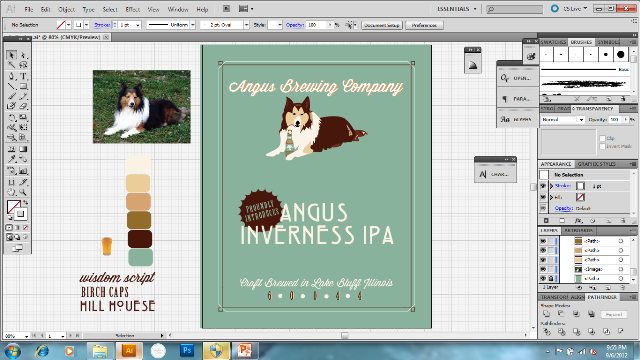
Task: Click Add New Effect fx icon
Action: click(x=578, y=220)
